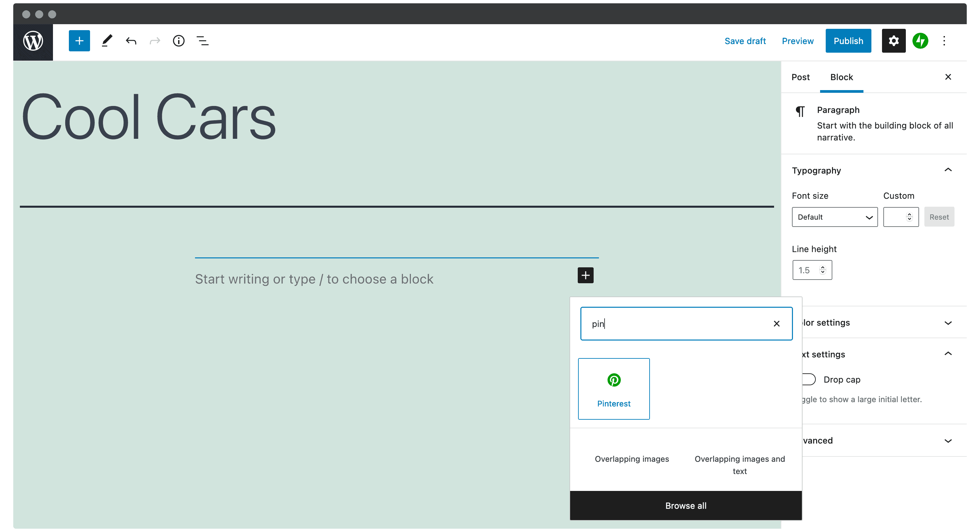The height and width of the screenshot is (532, 980).
Task: Click the WordPress logo icon
Action: click(34, 40)
